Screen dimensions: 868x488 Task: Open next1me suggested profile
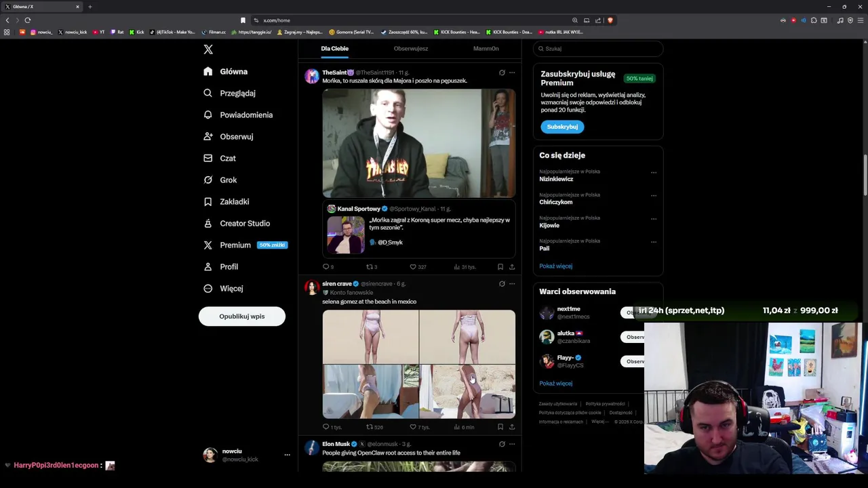click(568, 309)
